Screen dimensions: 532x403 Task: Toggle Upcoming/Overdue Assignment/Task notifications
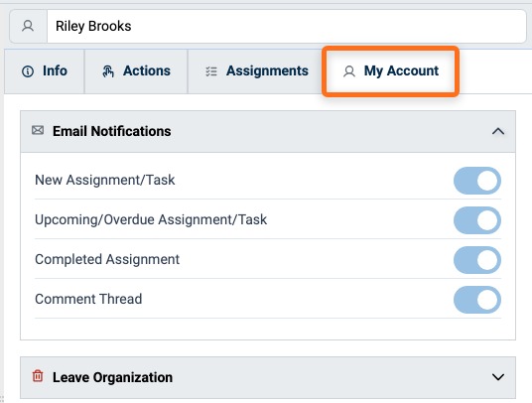tap(477, 220)
